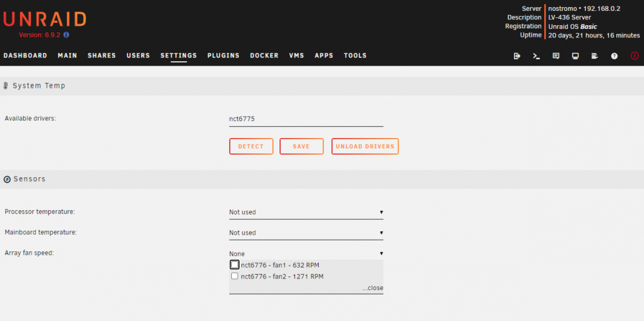Open the feedback speech bubble icon
This screenshot has height=321, width=644.
(x=556, y=56)
